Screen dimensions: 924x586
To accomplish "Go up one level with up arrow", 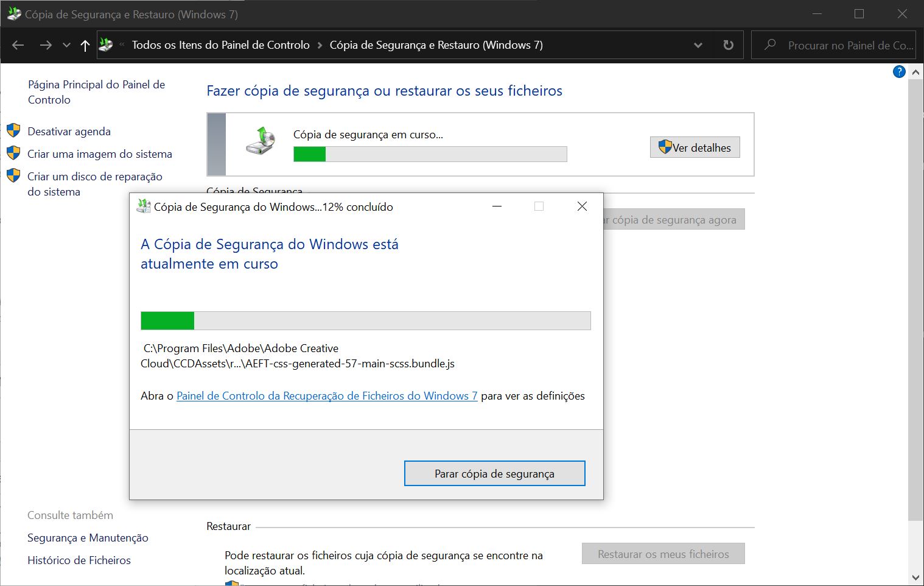I will 85,45.
